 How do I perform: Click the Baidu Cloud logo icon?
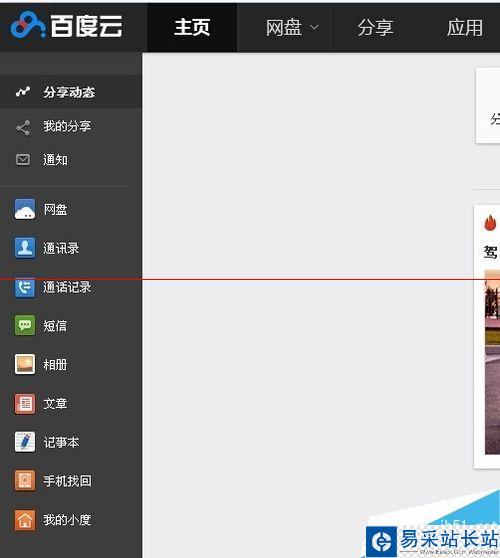point(28,25)
